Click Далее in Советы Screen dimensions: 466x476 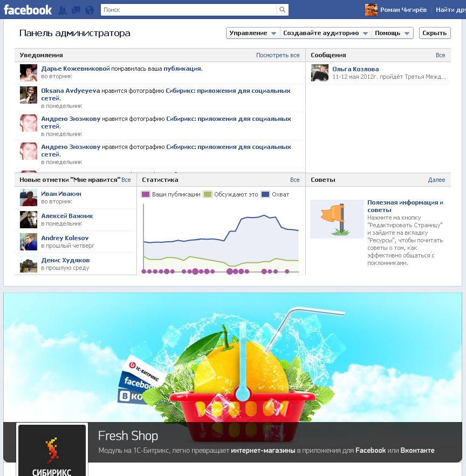[436, 180]
